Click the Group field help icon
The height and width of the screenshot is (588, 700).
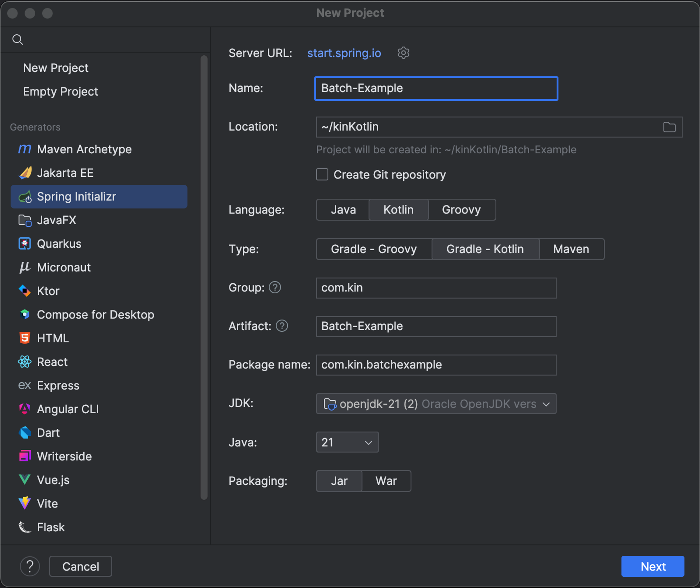pos(275,287)
